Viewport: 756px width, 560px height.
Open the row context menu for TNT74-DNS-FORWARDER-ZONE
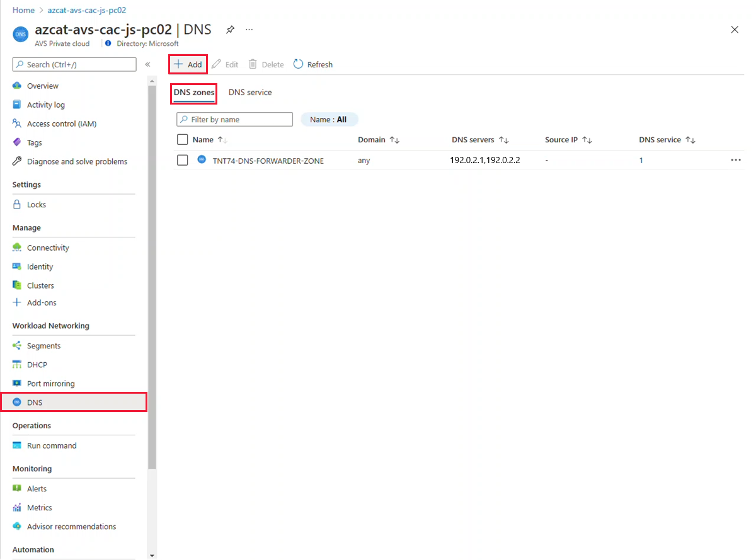[x=735, y=160]
